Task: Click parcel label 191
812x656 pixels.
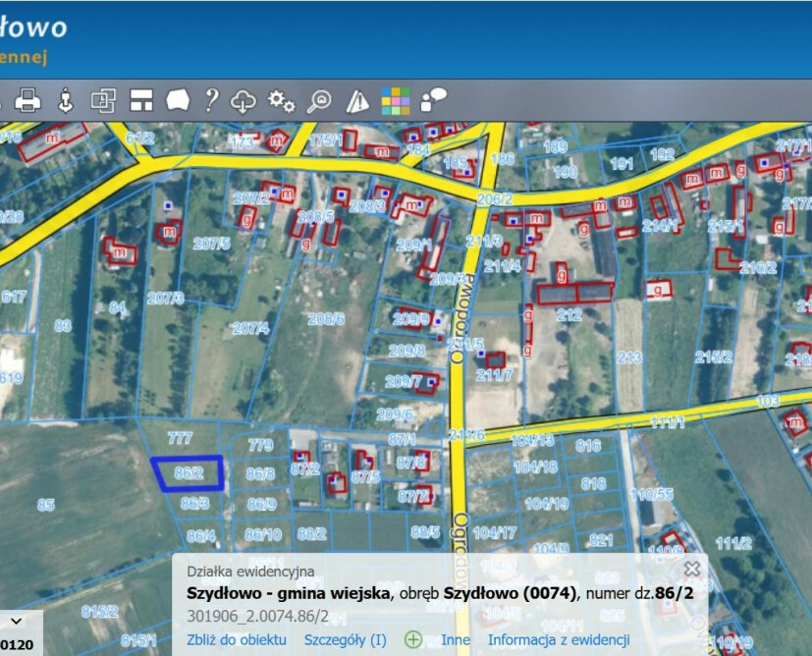Action: coord(622,164)
